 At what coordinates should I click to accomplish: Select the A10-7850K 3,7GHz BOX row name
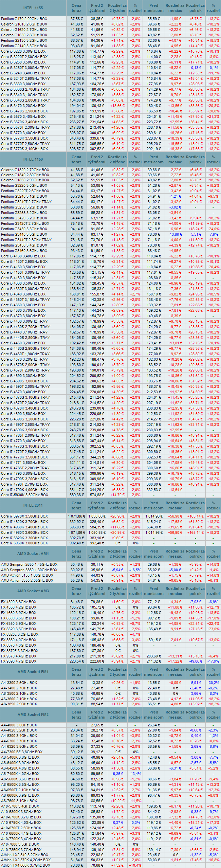[21, 850]
